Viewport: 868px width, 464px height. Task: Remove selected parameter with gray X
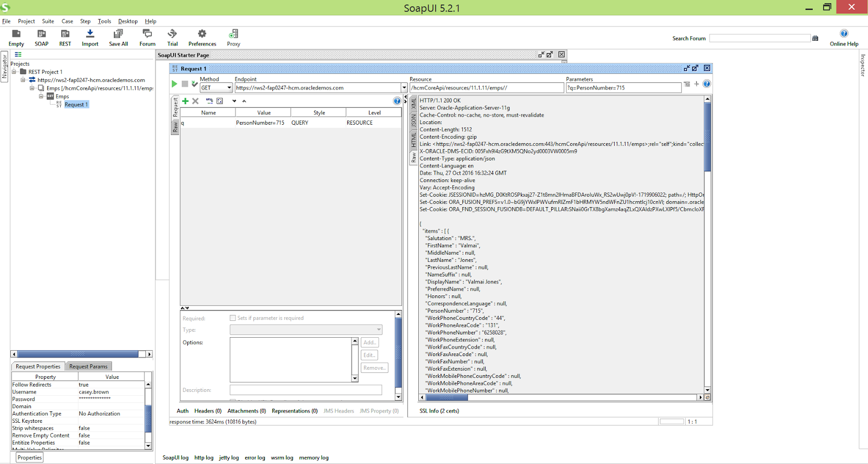(x=195, y=101)
